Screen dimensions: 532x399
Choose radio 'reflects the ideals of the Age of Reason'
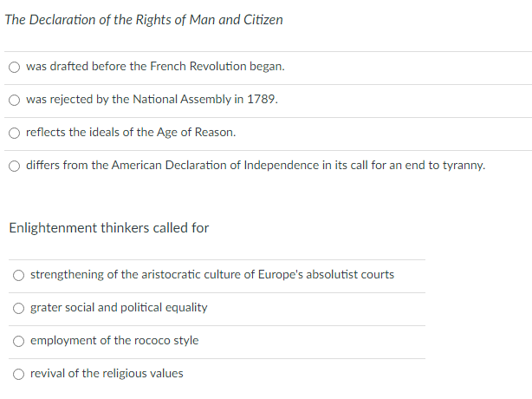click(14, 133)
